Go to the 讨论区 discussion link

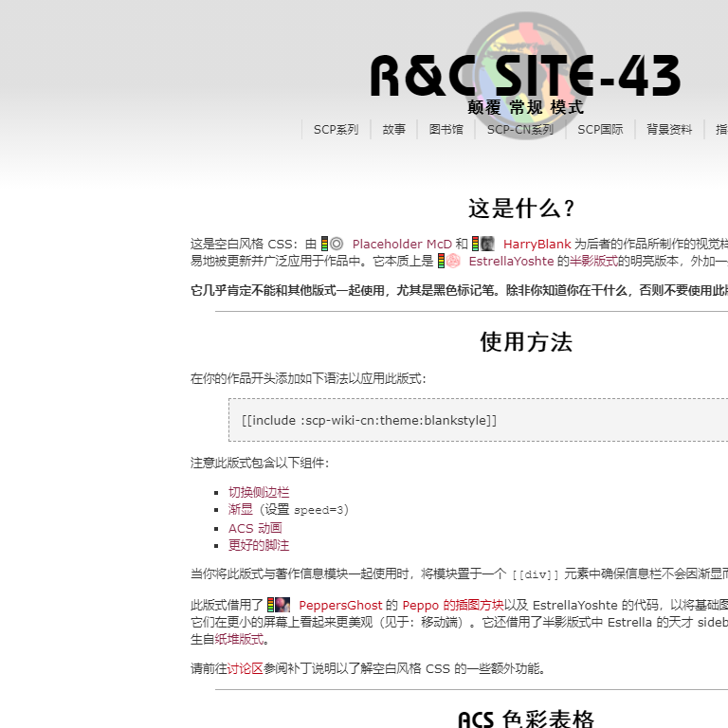[x=245, y=668]
